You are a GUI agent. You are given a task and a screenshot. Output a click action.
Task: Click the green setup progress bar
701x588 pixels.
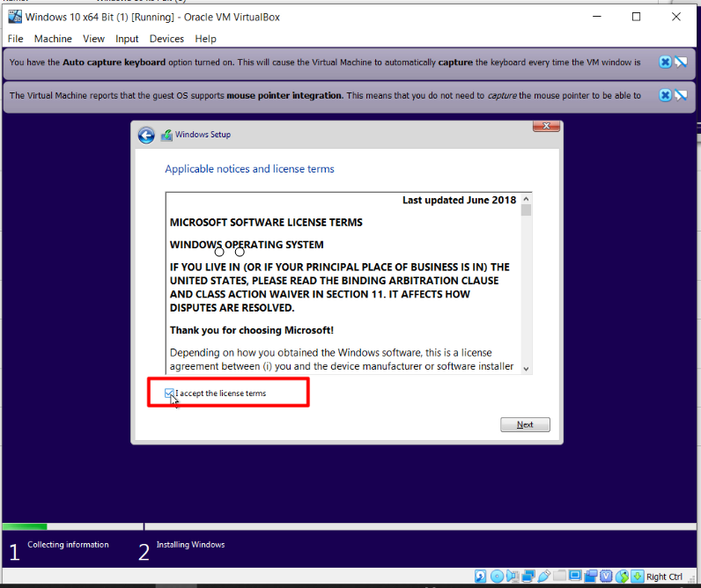pyautogui.click(x=25, y=526)
